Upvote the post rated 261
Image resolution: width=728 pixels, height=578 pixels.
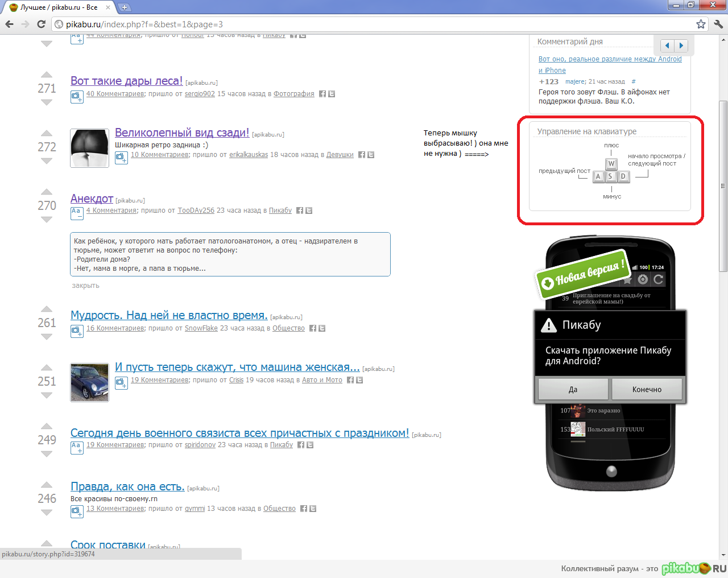coord(47,309)
